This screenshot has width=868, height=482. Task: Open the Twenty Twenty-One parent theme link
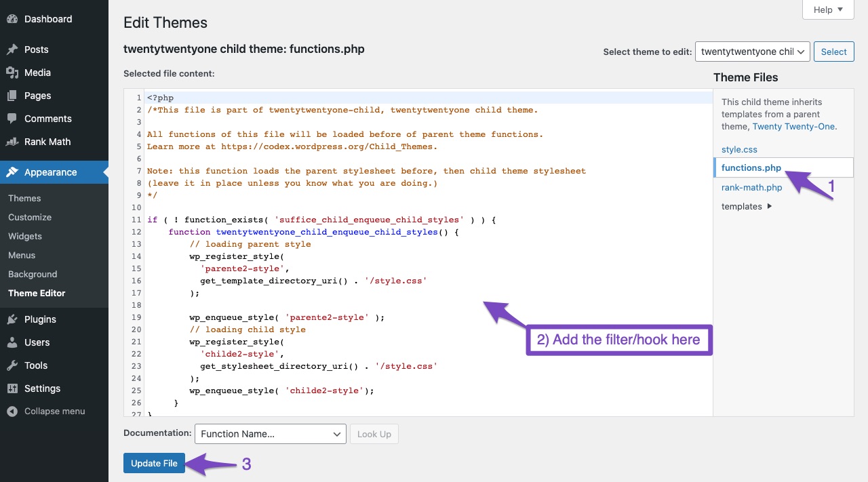(794, 126)
